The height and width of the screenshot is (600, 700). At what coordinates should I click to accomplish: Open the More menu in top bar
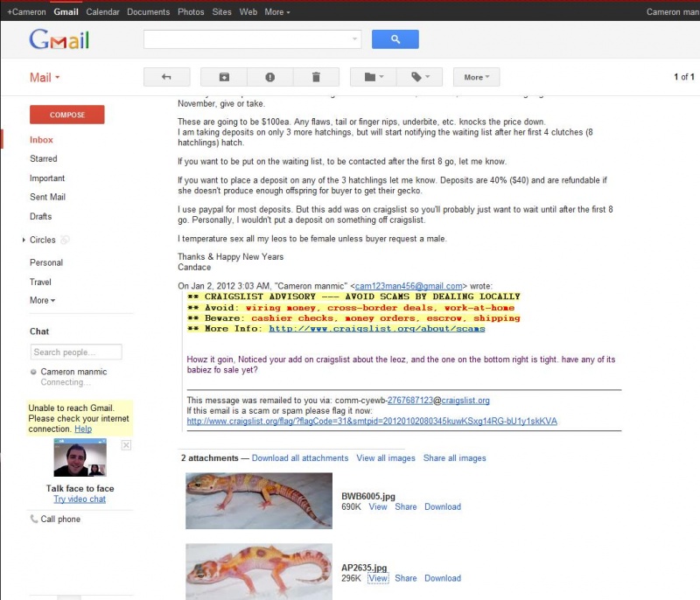click(277, 12)
